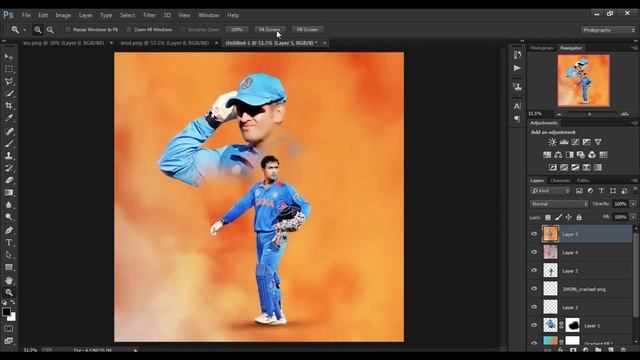640x360 pixels.
Task: Select the History Brush tool
Action: click(9, 168)
